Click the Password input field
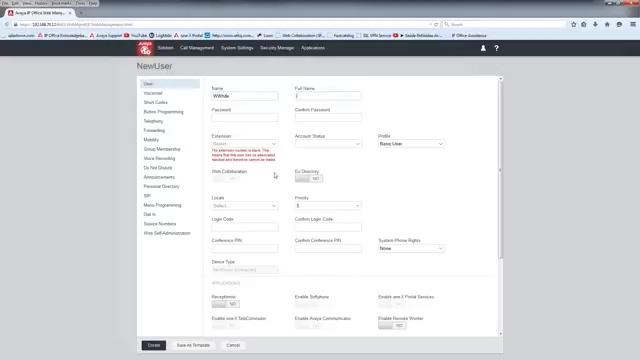 pos(245,118)
